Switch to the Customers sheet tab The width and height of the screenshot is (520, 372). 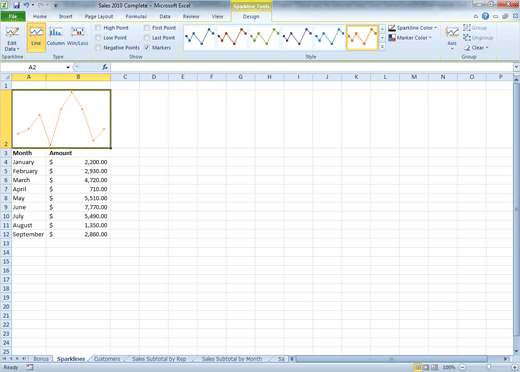click(x=107, y=359)
